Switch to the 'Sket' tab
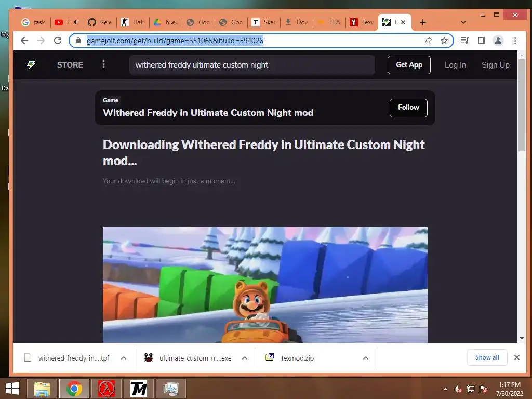Viewport: 532px width, 399px height. 264,22
